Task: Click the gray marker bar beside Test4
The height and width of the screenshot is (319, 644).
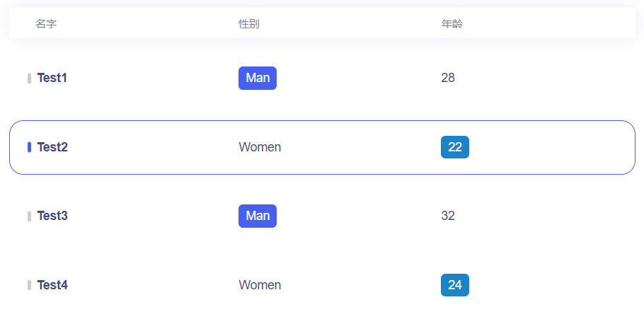Action: coord(29,285)
